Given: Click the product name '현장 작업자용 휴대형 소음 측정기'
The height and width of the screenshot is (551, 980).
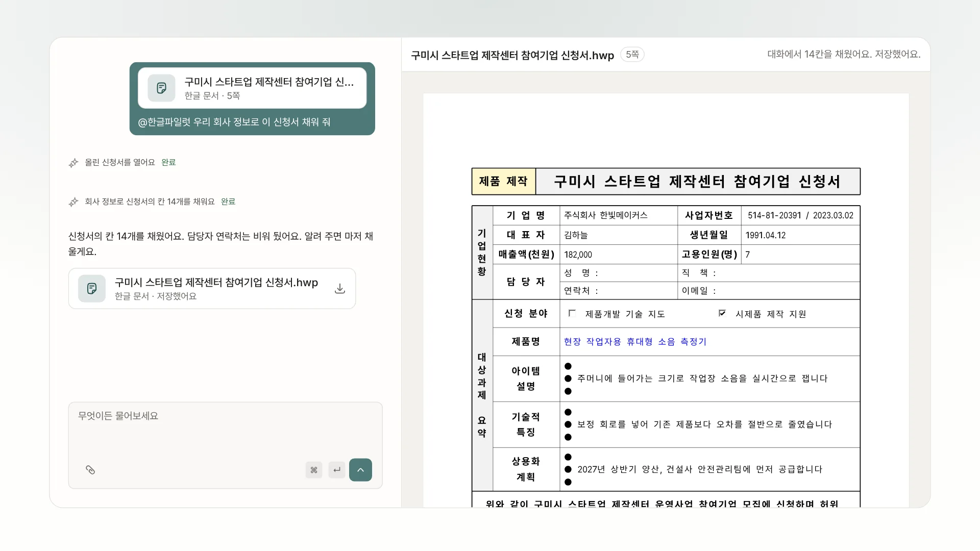Looking at the screenshot, I should pos(635,342).
